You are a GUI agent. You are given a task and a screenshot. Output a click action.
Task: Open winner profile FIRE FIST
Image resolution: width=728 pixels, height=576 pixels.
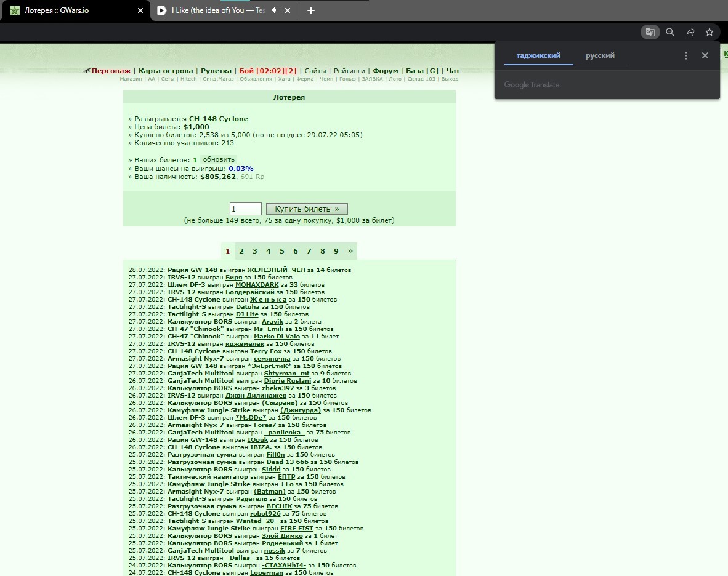click(x=297, y=528)
